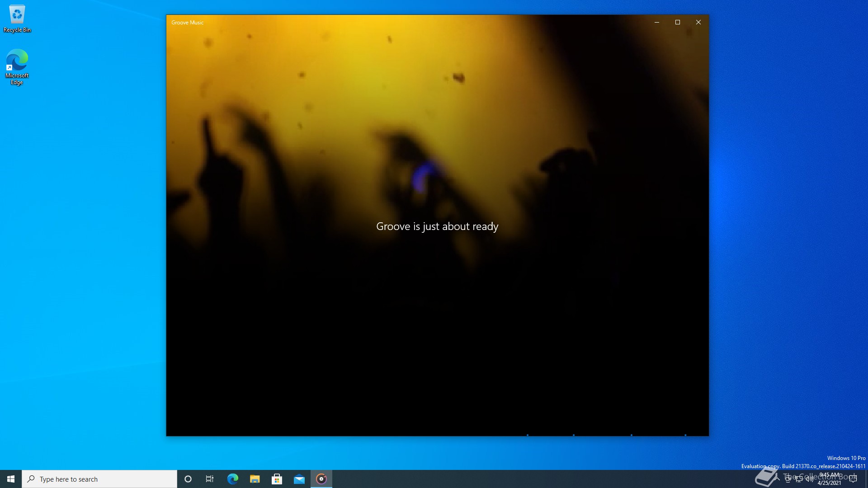Launch Microsoft Store from the taskbar
Image resolution: width=868 pixels, height=488 pixels.
(x=277, y=479)
